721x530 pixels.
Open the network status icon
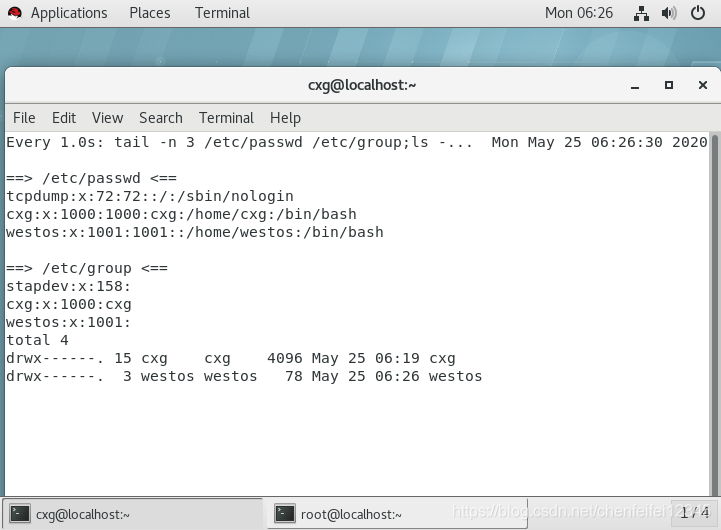641,13
